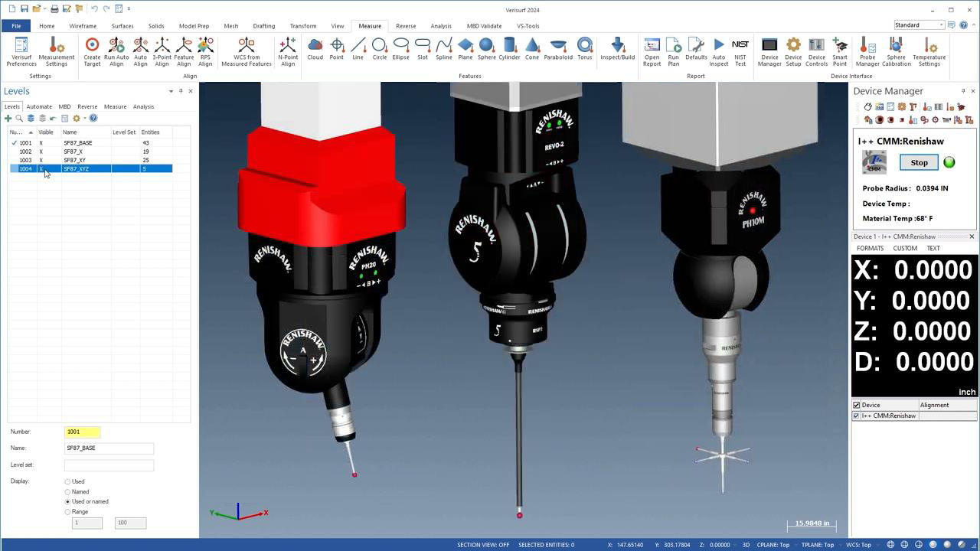The image size is (980, 551).
Task: Select the Used or named radio button
Action: click(x=67, y=501)
